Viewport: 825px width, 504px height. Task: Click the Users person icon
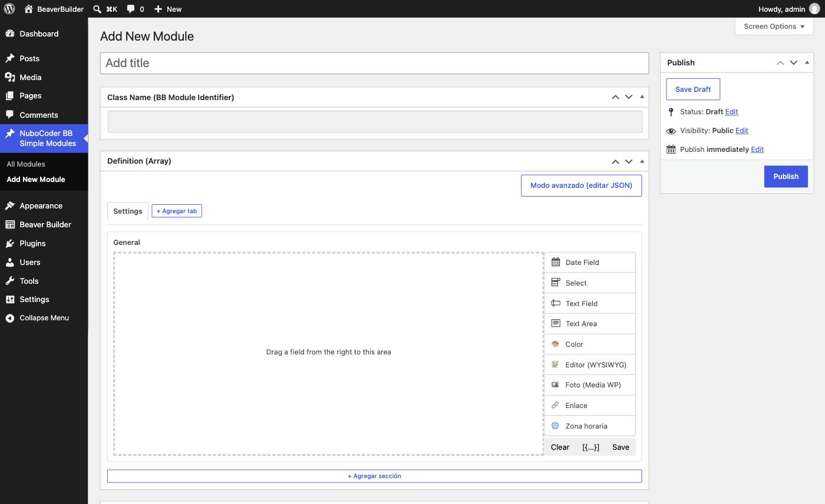click(x=10, y=262)
